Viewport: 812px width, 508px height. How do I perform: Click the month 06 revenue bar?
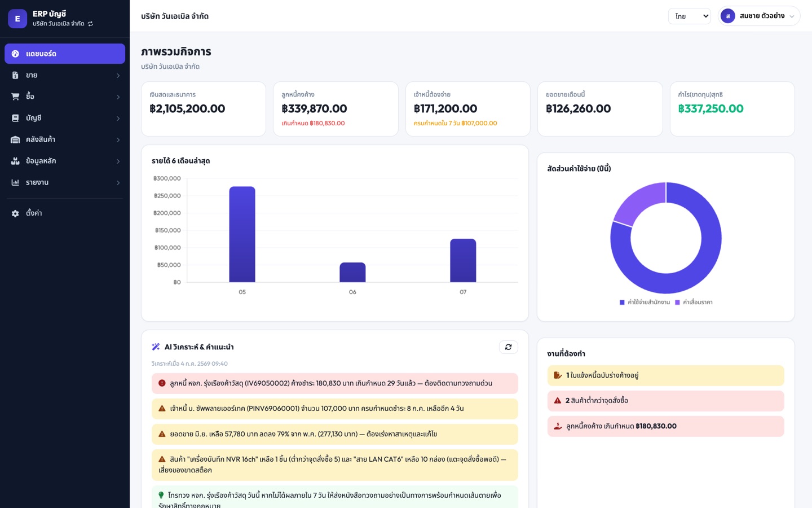point(352,272)
